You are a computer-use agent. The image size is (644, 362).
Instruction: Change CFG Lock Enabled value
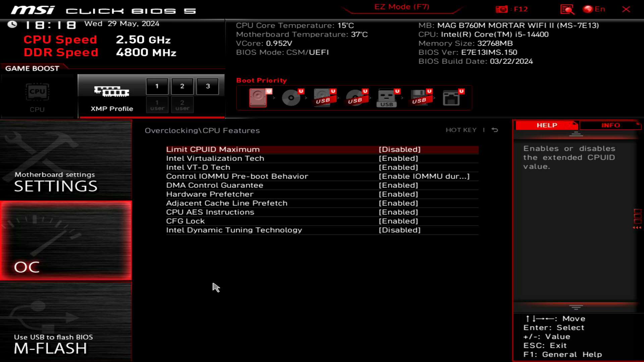398,221
